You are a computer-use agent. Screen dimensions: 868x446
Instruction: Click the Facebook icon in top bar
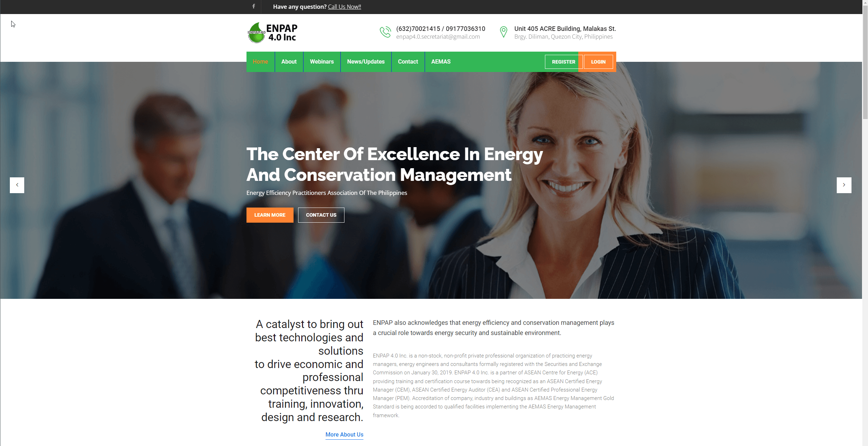[254, 7]
